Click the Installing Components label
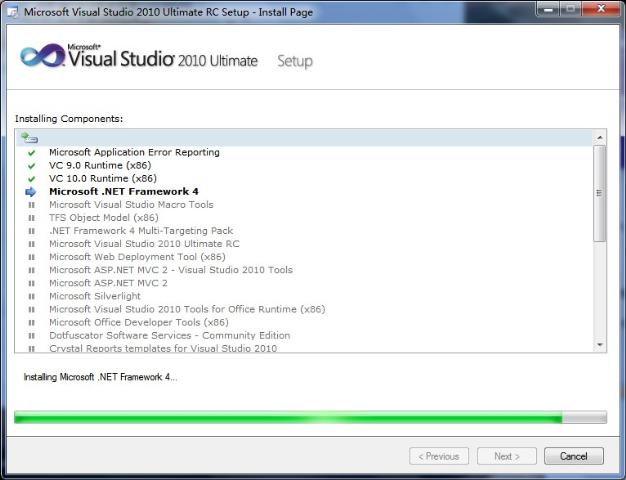The image size is (626, 480). tap(69, 119)
